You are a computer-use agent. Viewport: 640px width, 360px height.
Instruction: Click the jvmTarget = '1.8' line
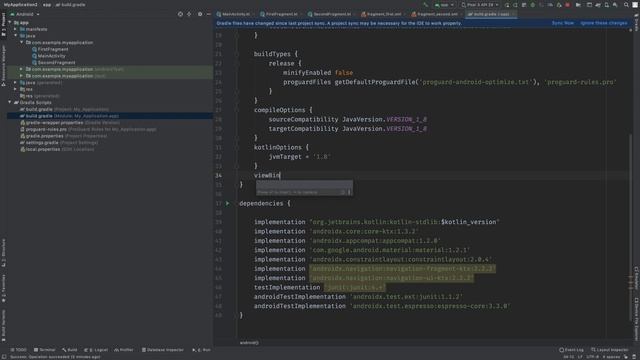299,157
